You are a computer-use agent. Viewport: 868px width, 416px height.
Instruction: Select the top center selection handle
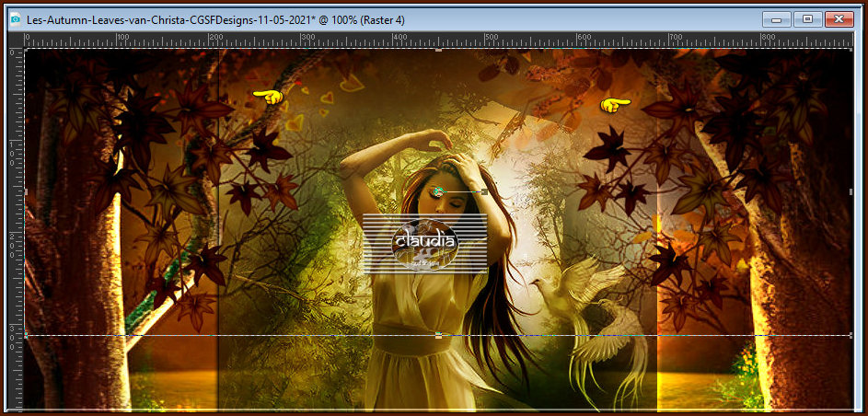coord(438,50)
